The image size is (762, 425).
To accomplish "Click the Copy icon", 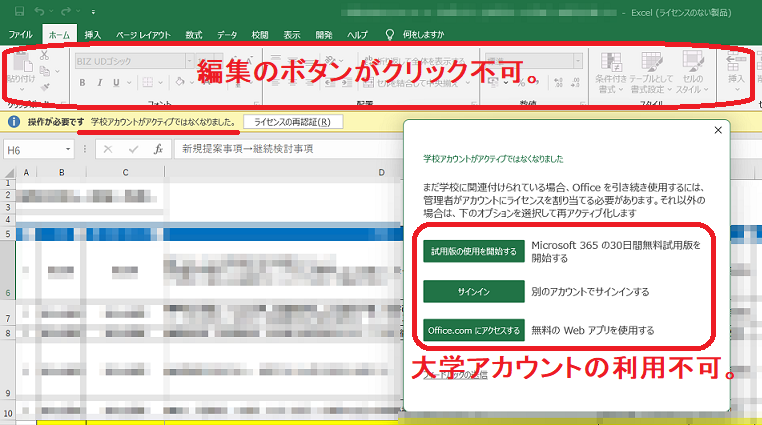I will point(45,71).
